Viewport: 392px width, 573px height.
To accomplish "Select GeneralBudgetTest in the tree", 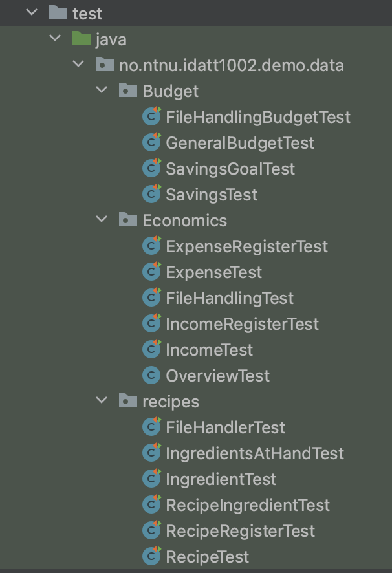I will [240, 143].
